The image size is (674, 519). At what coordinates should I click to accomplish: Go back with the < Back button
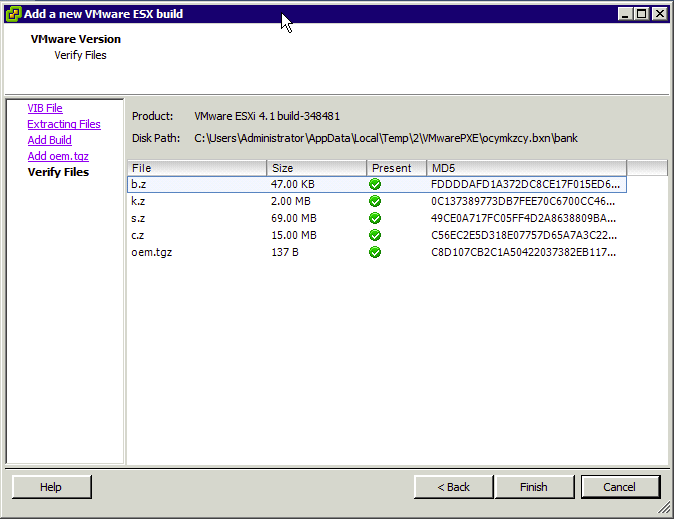click(453, 487)
